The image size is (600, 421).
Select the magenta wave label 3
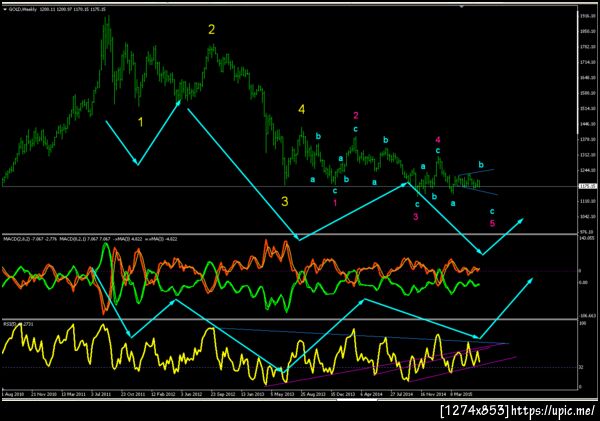point(416,217)
